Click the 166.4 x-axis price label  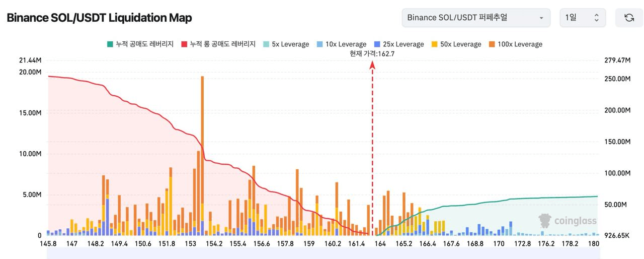(x=427, y=244)
